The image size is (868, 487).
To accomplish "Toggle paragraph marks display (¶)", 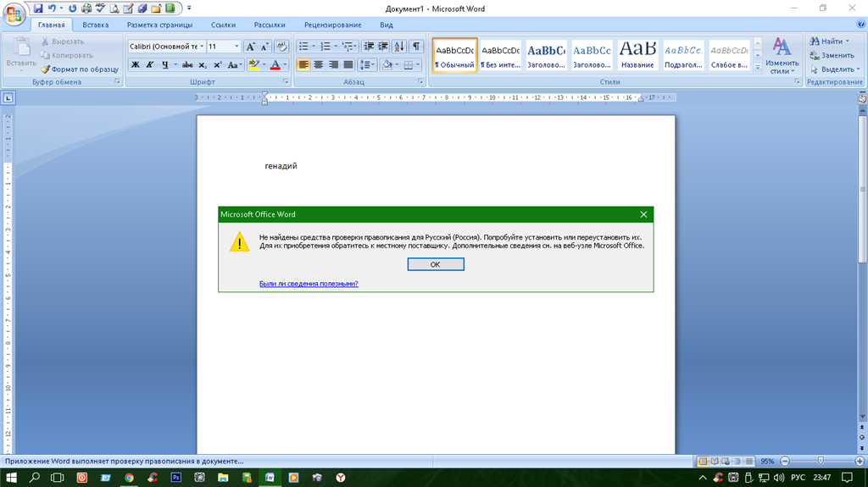I will 415,47.
